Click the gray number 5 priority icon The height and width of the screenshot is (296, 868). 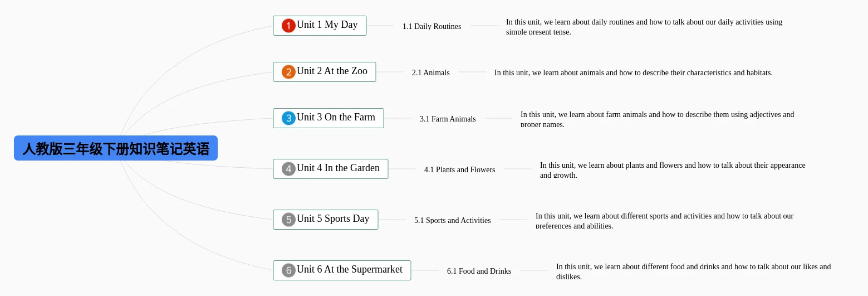pos(288,220)
